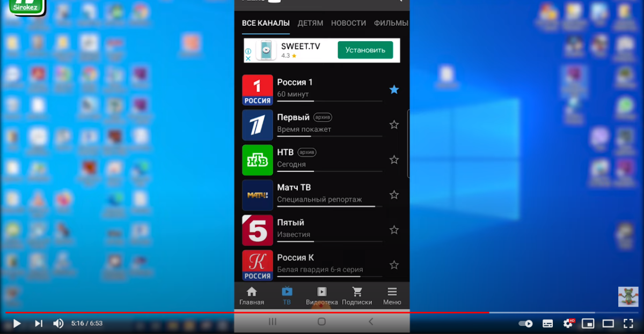
Task: Open the Главная home tab icon
Action: pos(251,292)
